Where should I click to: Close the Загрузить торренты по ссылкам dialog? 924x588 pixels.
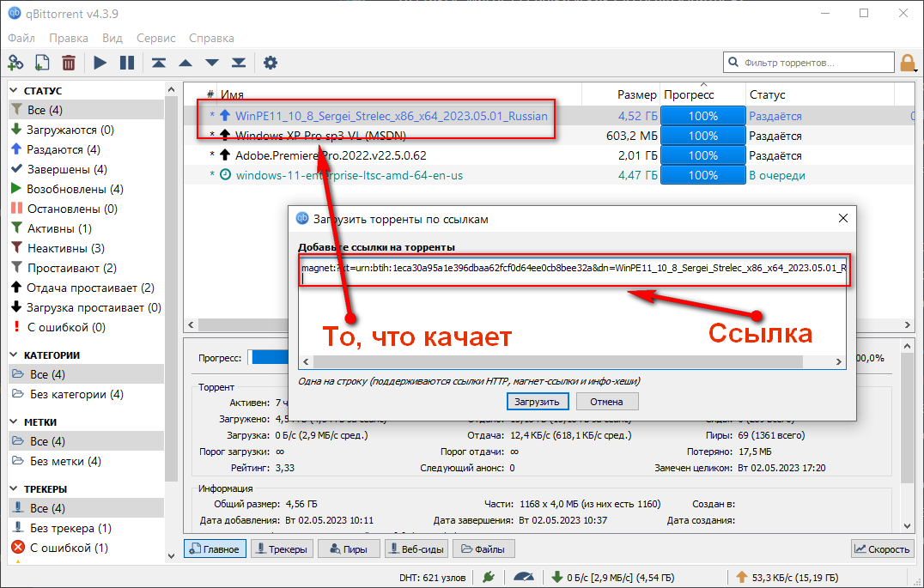pos(842,219)
